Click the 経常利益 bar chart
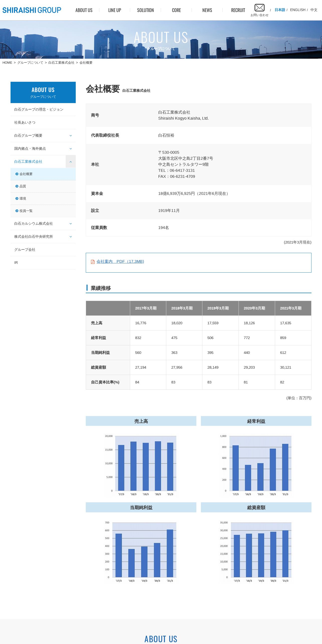322x644 pixels. 256,465
